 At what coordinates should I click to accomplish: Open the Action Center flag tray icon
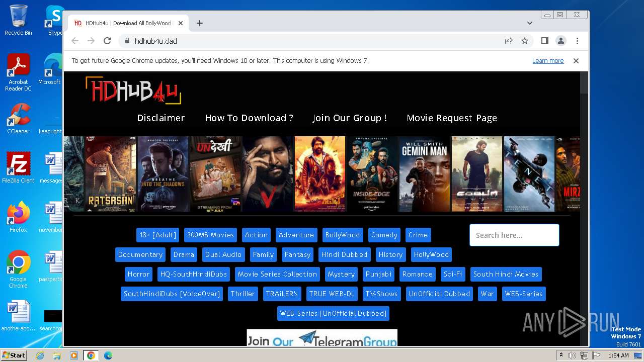coord(596,355)
